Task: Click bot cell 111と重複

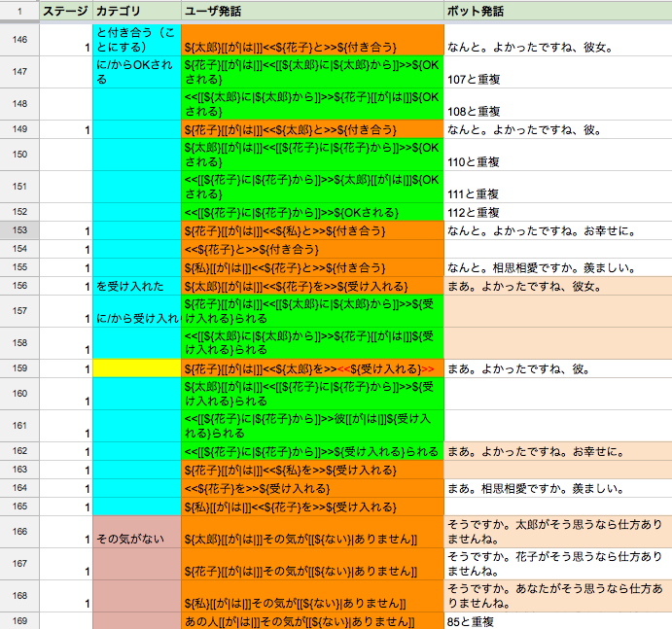Action: (558, 187)
